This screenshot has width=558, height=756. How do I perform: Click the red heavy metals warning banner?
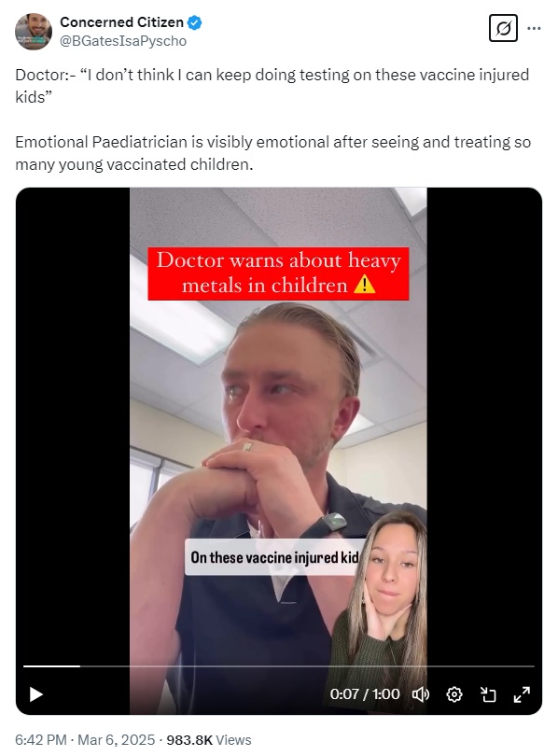[278, 273]
